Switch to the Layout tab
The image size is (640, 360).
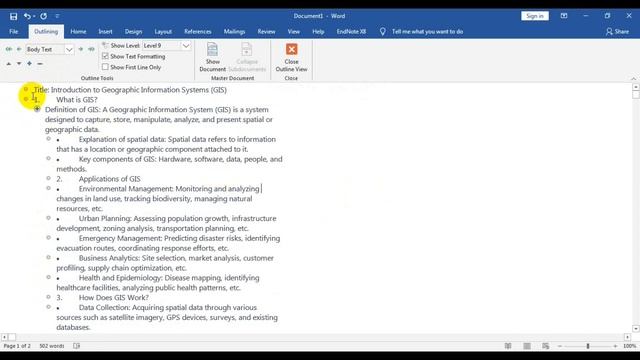(163, 31)
